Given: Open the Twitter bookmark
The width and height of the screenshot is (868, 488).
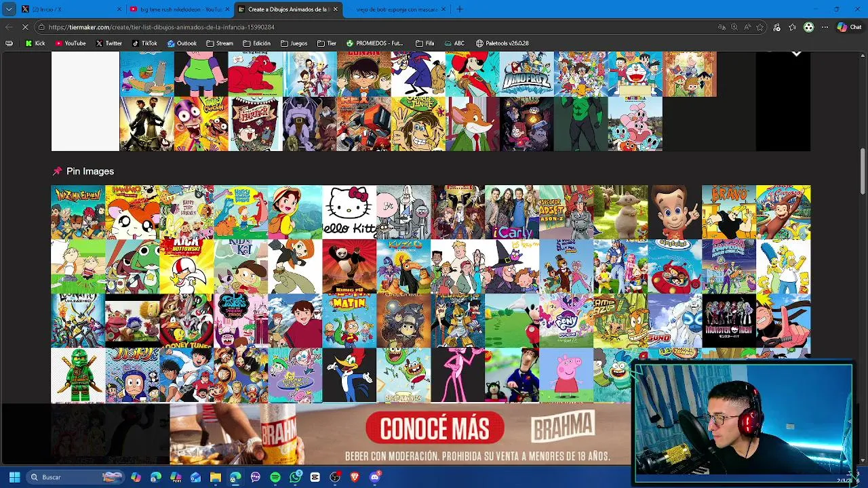Looking at the screenshot, I should [108, 43].
